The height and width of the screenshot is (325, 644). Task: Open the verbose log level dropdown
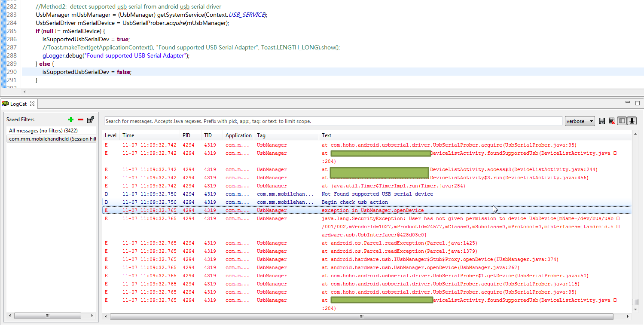coord(580,121)
